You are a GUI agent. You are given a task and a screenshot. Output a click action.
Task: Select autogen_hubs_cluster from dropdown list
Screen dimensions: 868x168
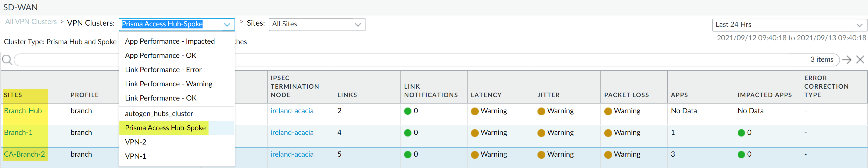(159, 114)
